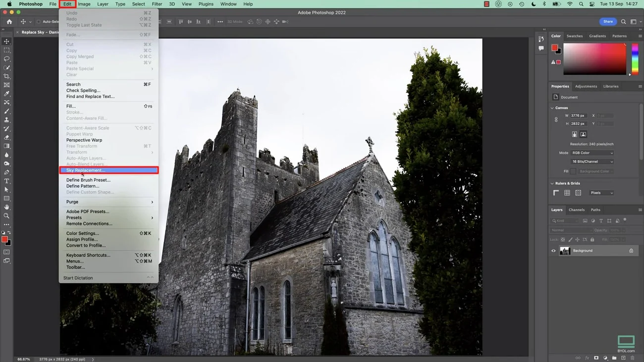Click the Background layer lock icon
Viewport: 644px width, 362px height.
[x=631, y=251]
